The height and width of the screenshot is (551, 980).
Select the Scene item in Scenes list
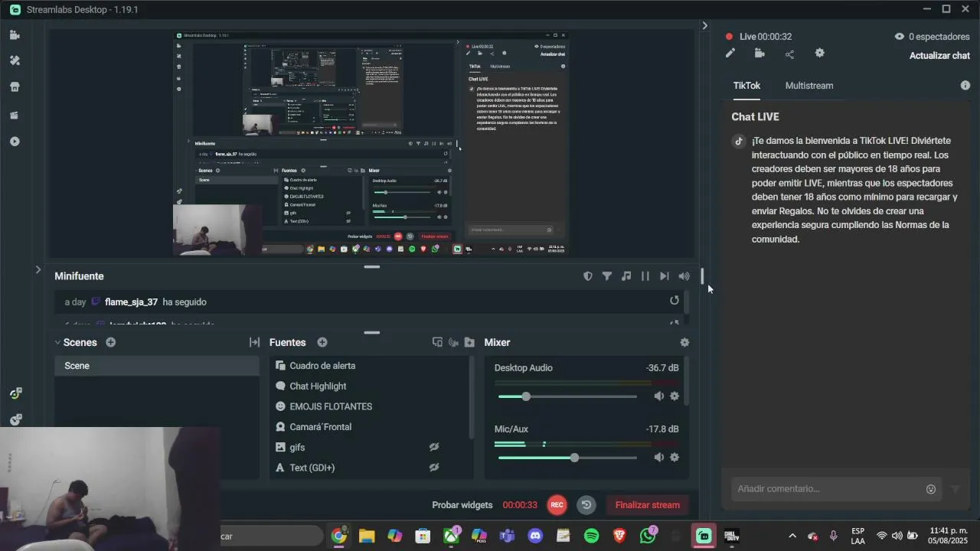[157, 366]
